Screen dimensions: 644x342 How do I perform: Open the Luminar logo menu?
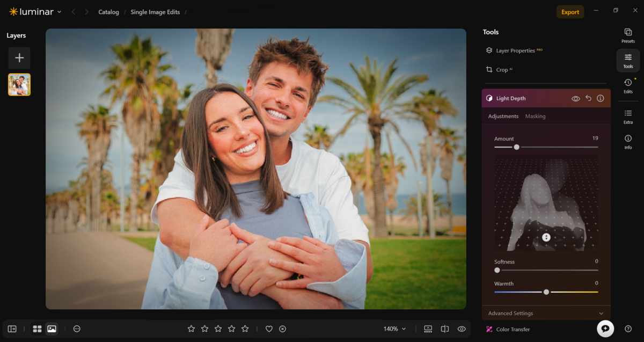pyautogui.click(x=35, y=12)
